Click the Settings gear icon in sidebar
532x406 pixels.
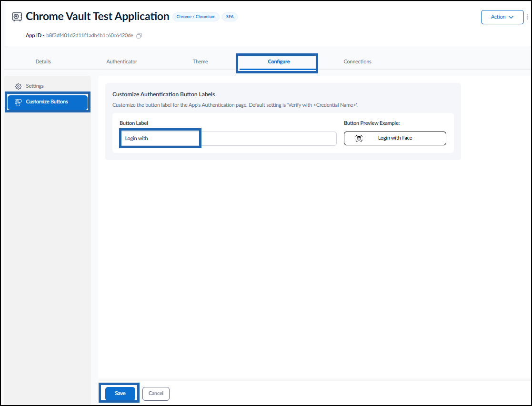[x=18, y=86]
